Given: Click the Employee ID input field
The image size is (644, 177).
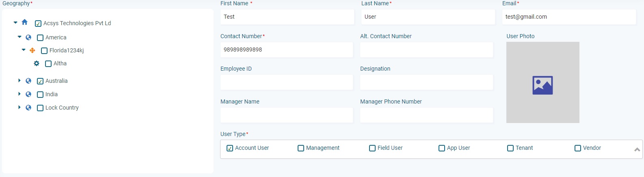Looking at the screenshot, I should [287, 82].
